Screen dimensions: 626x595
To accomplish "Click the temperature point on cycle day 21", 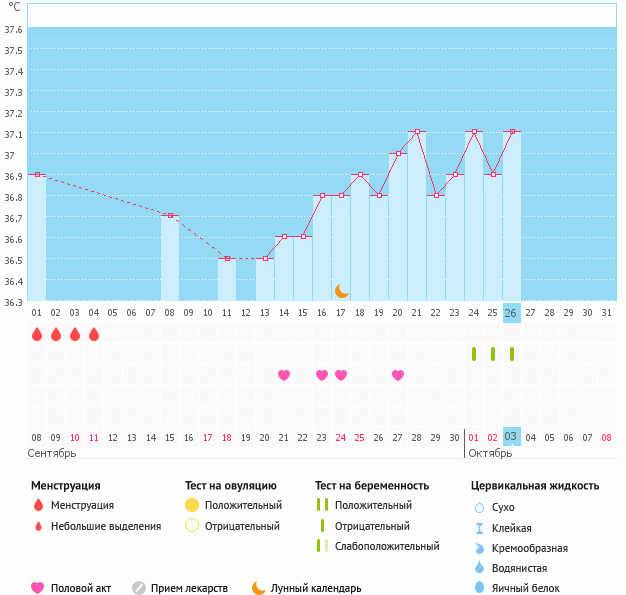I will 417,132.
